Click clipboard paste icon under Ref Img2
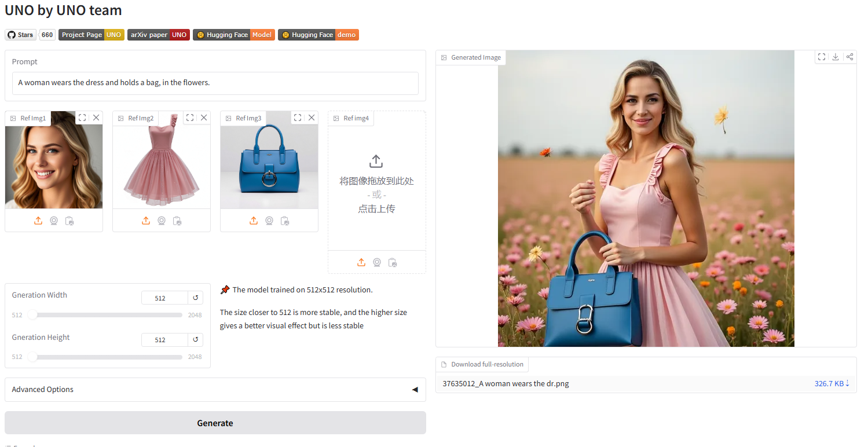The image size is (868, 447). [177, 221]
